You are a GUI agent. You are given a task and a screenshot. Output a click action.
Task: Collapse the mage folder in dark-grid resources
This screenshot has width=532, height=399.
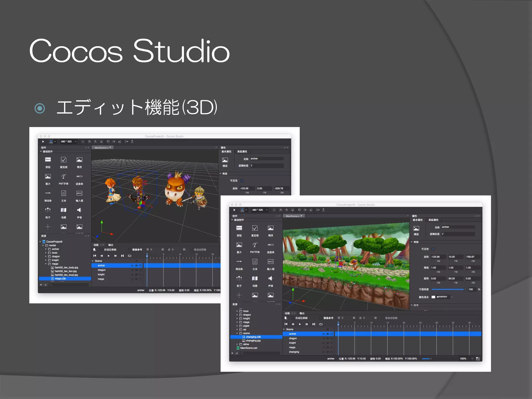tap(46, 264)
